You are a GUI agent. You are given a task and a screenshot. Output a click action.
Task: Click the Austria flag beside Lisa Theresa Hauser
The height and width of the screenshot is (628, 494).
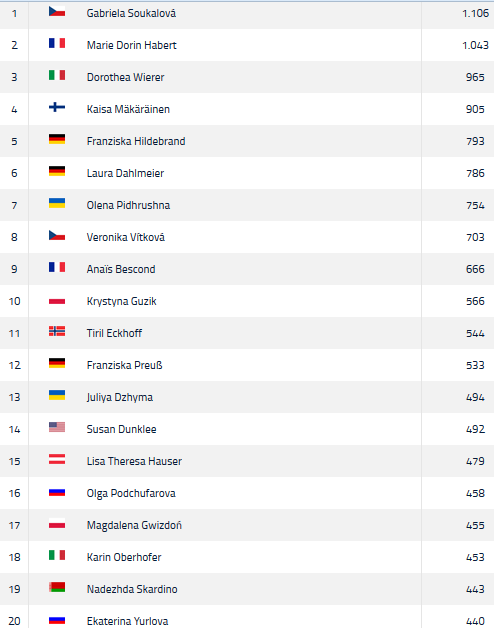pyautogui.click(x=57, y=459)
